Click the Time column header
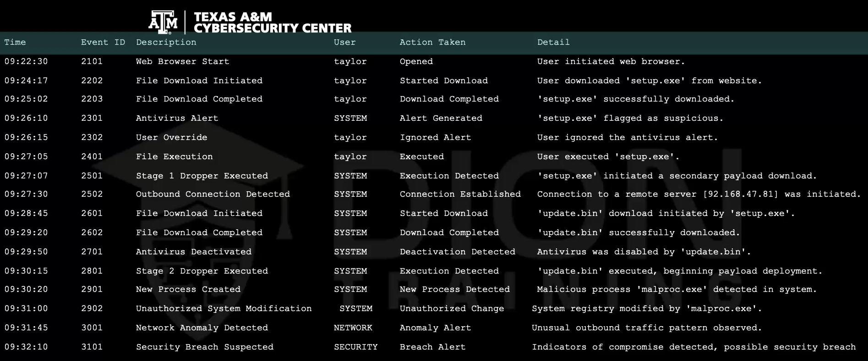The image size is (868, 361). click(x=15, y=42)
